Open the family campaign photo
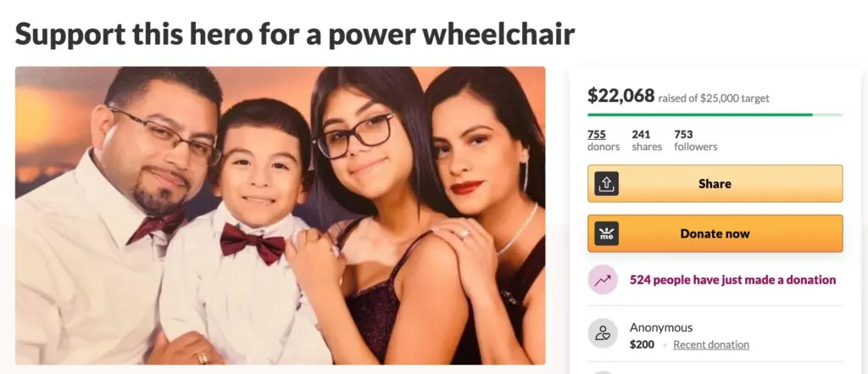 [280, 215]
